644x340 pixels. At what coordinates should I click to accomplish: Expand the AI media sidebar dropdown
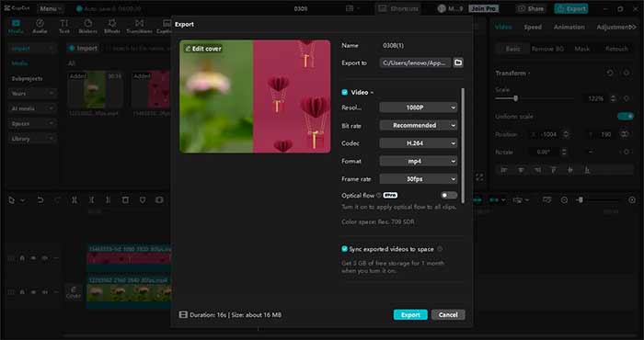[x=32, y=108]
